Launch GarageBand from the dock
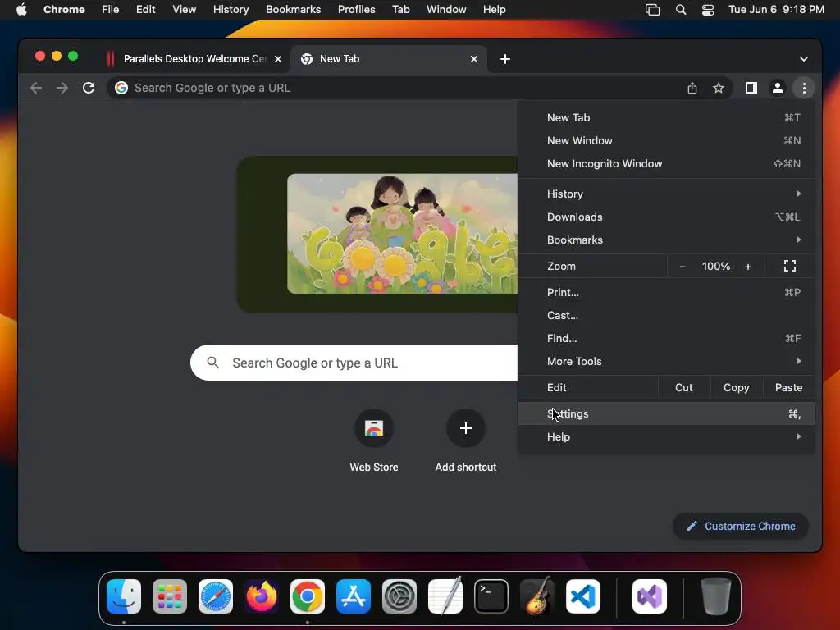 click(x=537, y=596)
